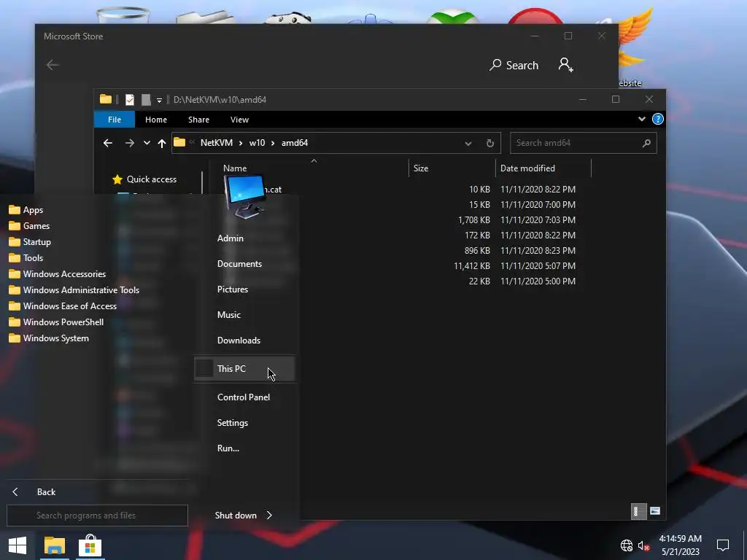Open recent locations dropdown in Explorer
This screenshot has height=560, width=747.
click(x=147, y=143)
